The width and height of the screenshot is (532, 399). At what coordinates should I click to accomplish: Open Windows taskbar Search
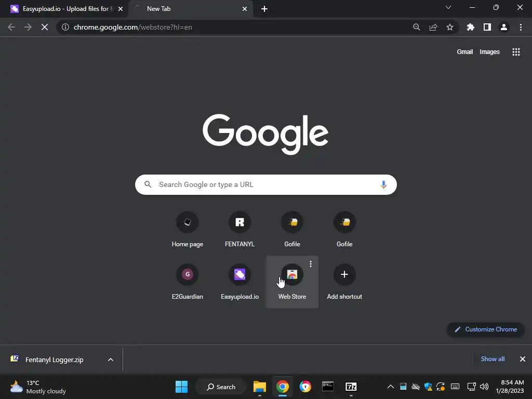(221, 387)
